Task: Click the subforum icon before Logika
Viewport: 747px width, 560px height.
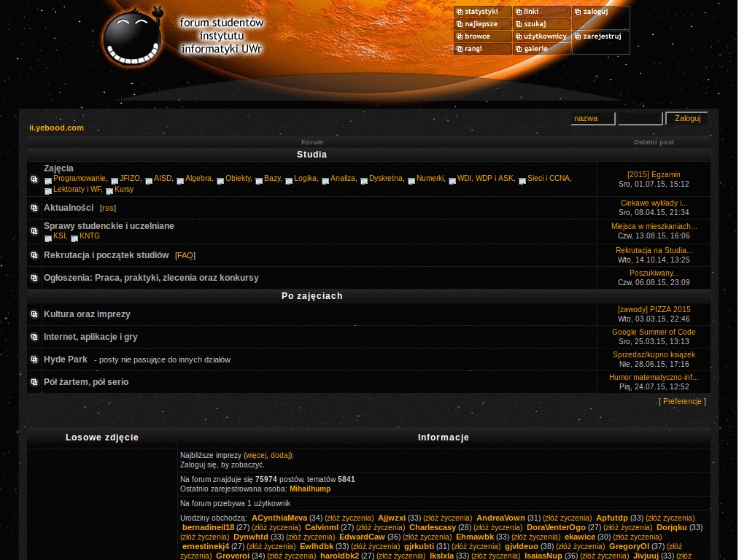Action: click(289, 181)
